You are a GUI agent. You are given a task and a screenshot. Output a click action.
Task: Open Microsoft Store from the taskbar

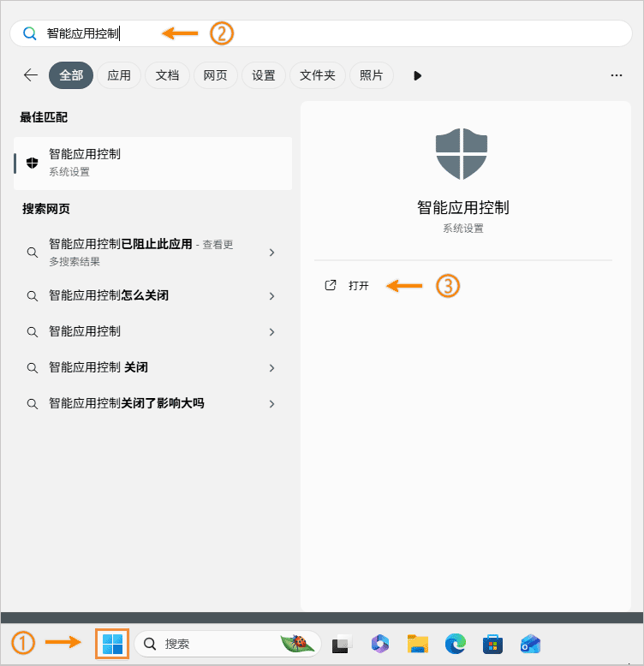[x=492, y=645]
